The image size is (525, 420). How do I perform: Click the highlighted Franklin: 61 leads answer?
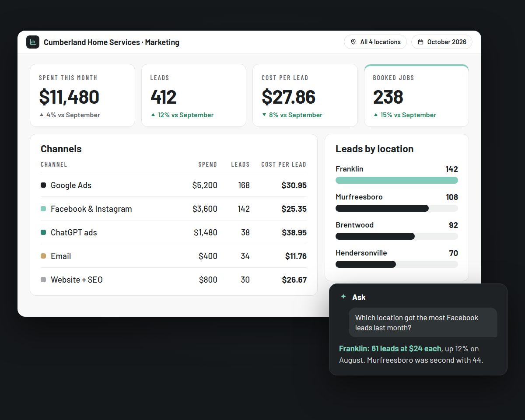[390, 349]
